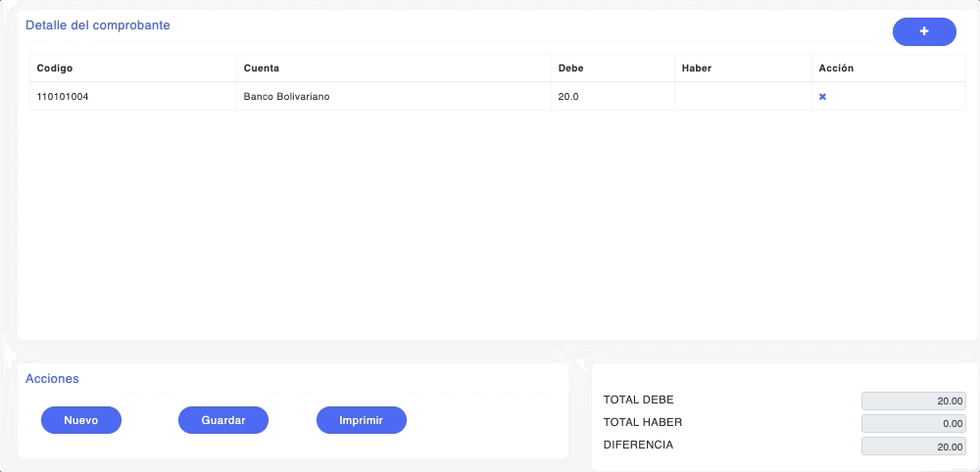Image resolution: width=980 pixels, height=472 pixels.
Task: Click the TOTAL HABER field
Action: (913, 423)
